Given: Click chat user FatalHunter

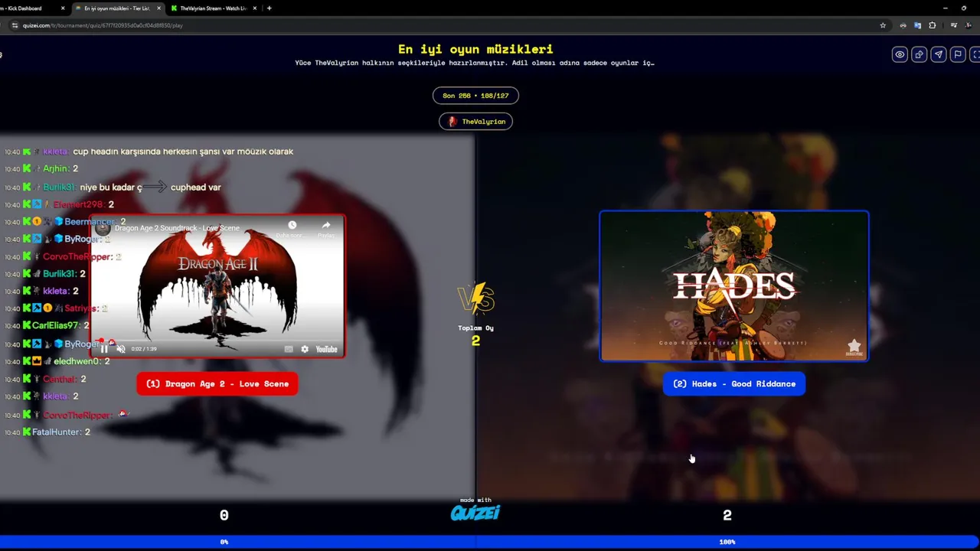Looking at the screenshot, I should 56,432.
